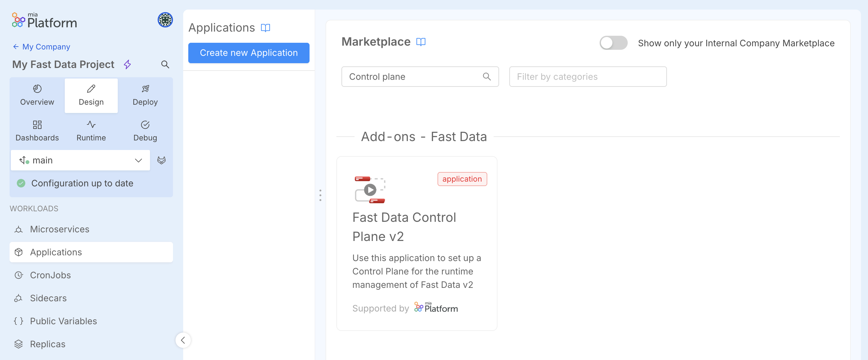Open the Filter by categories dropdown
Viewport: 868px width, 360px height.
pyautogui.click(x=587, y=77)
